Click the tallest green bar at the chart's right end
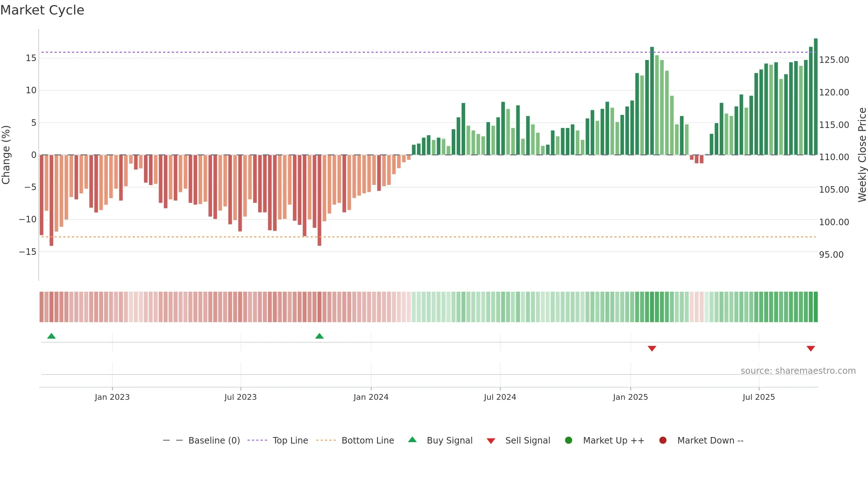Image resolution: width=868 pixels, height=488 pixels. click(816, 97)
